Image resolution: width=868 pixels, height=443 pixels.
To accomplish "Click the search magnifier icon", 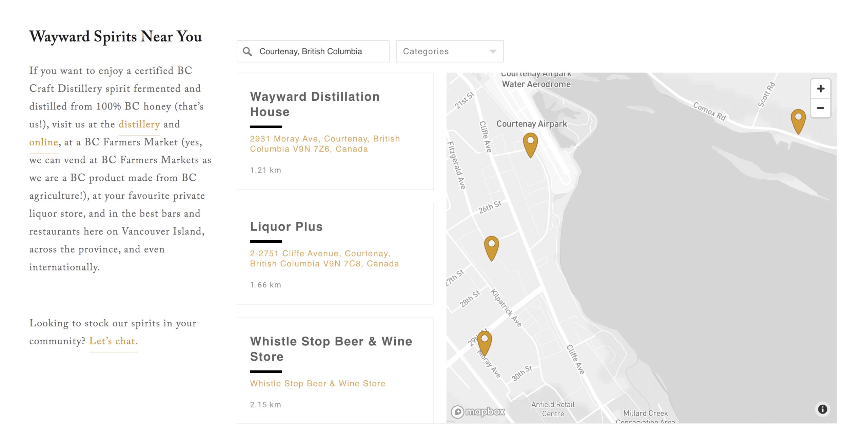I will click(248, 52).
